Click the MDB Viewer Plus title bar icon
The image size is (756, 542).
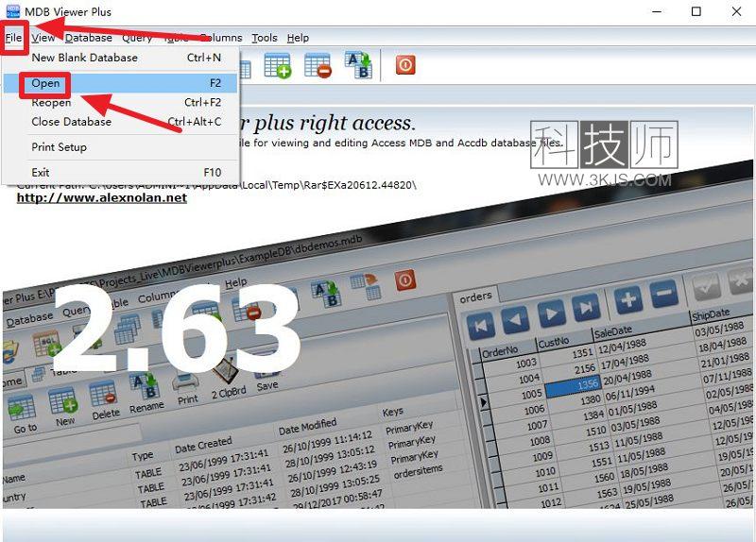click(13, 11)
